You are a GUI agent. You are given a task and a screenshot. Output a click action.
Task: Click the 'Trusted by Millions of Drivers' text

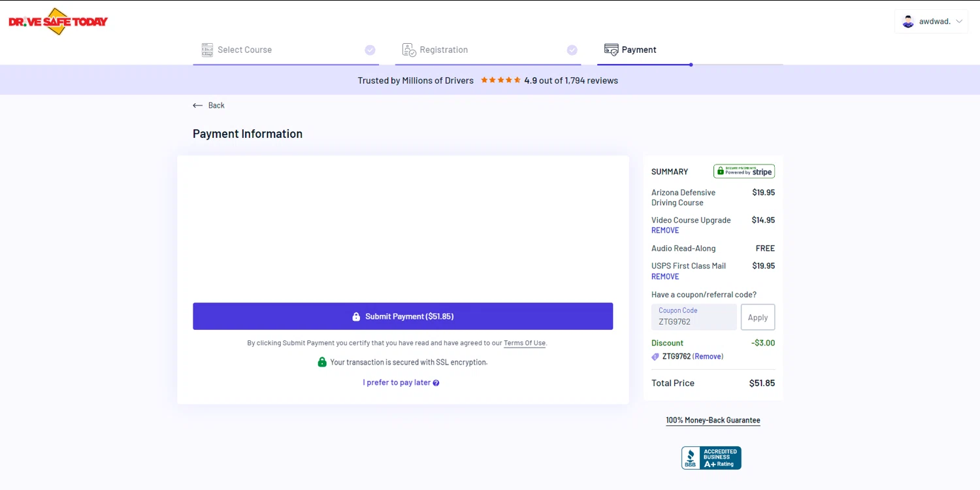tap(416, 80)
